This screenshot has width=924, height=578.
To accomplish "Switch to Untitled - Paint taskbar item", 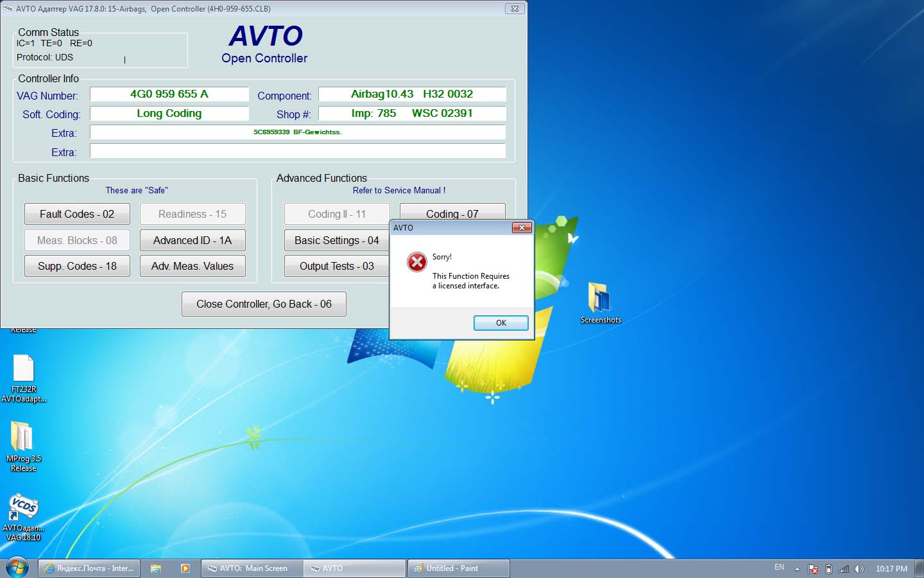I will coord(458,568).
